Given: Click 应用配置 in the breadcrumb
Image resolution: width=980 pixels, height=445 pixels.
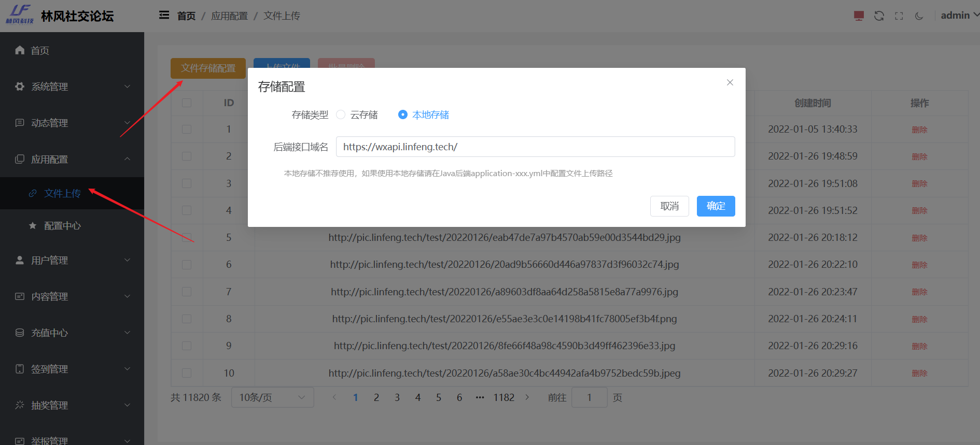Looking at the screenshot, I should coord(229,16).
